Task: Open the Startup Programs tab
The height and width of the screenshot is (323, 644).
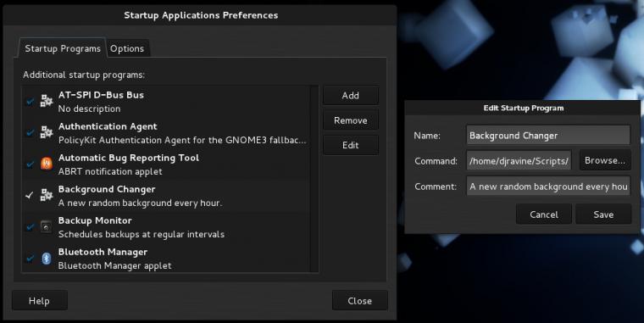Action: tap(63, 48)
